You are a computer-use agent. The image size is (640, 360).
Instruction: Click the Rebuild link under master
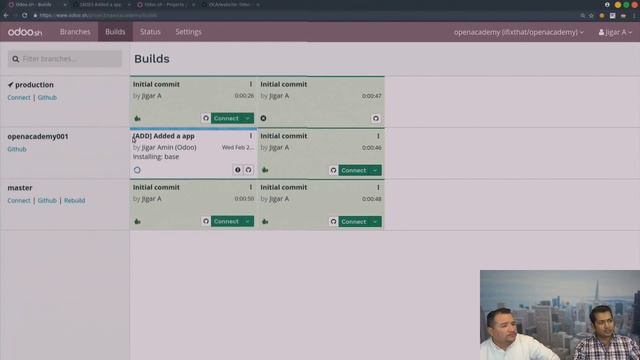point(75,200)
